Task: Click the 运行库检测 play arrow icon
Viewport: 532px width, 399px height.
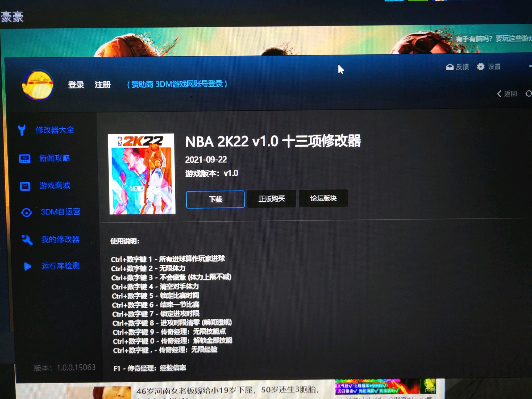Action: tap(27, 266)
